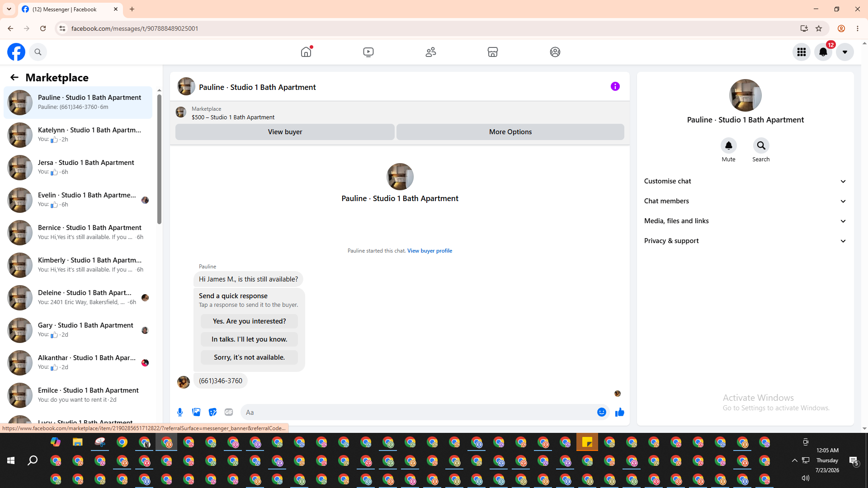
Task: Click the voice clip microphone icon
Action: coord(180,412)
